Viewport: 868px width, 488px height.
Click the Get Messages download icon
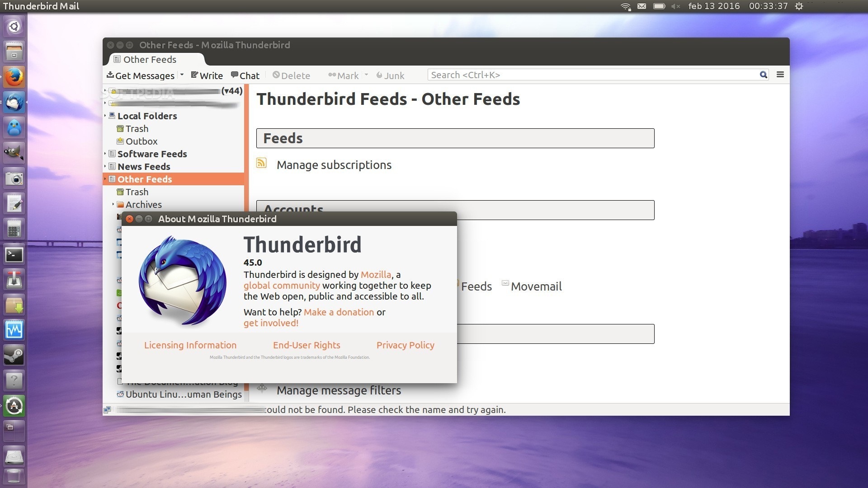pyautogui.click(x=110, y=75)
